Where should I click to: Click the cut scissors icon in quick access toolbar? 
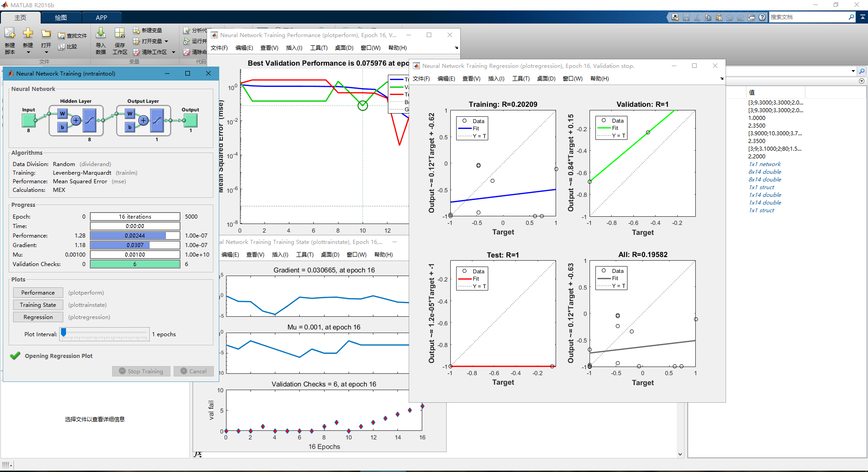pos(697,17)
